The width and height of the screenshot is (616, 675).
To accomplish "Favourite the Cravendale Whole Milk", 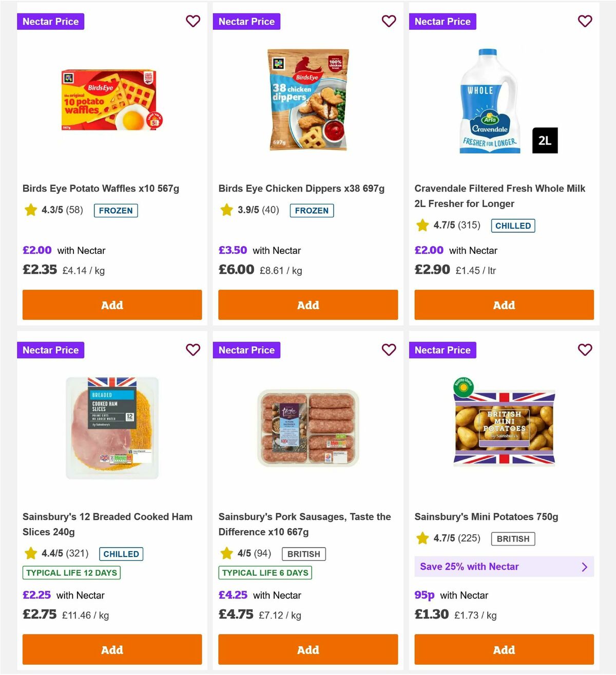I will click(x=585, y=21).
